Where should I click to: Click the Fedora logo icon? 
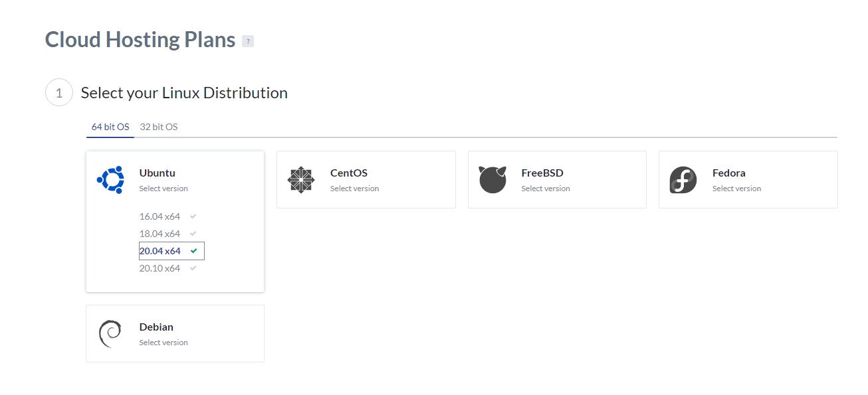[x=683, y=180]
